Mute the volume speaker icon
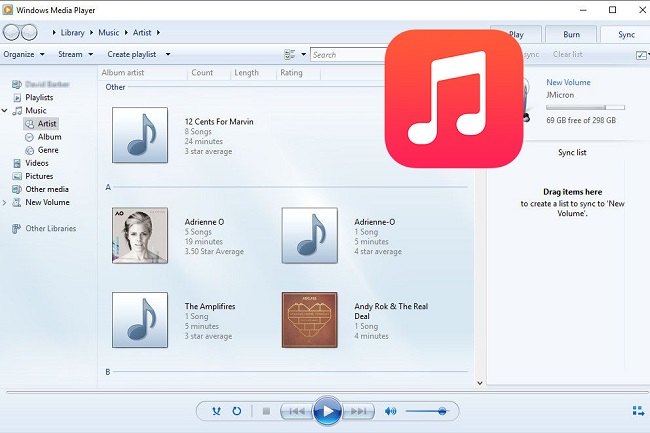Screen dimensions: 650x433 [x=390, y=411]
